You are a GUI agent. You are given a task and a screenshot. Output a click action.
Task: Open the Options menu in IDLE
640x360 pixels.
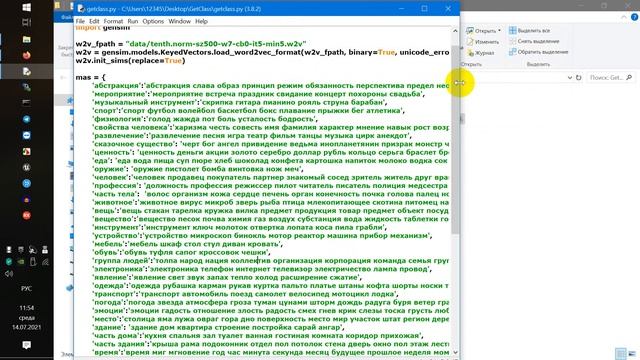(x=153, y=21)
